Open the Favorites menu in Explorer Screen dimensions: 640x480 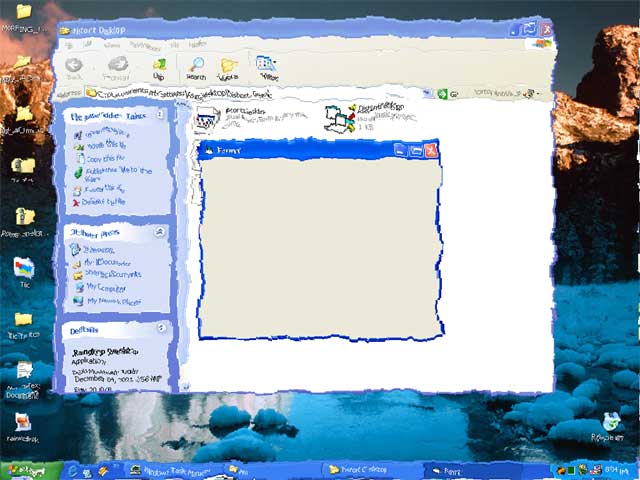(145, 46)
